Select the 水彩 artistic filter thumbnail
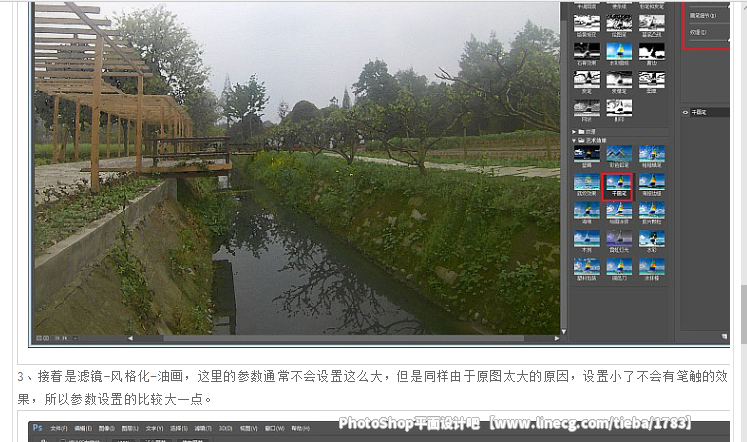Screen dimensions: 747x442 pyautogui.click(x=651, y=238)
